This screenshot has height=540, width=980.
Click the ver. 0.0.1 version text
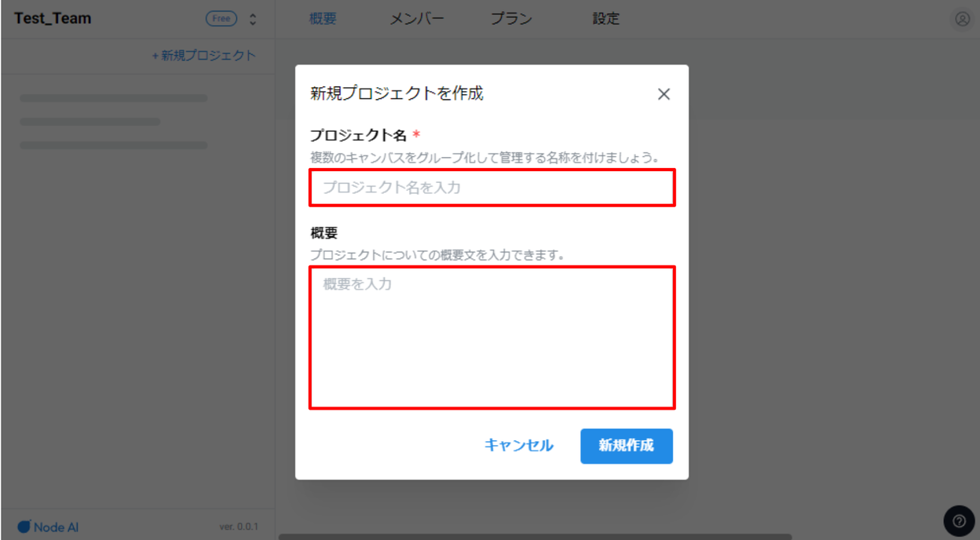point(239,527)
